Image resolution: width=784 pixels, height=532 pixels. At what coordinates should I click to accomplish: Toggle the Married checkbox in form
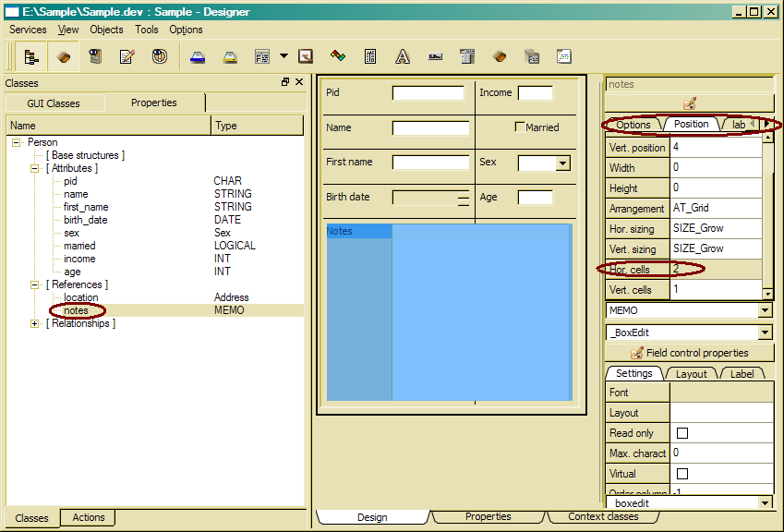coord(520,127)
